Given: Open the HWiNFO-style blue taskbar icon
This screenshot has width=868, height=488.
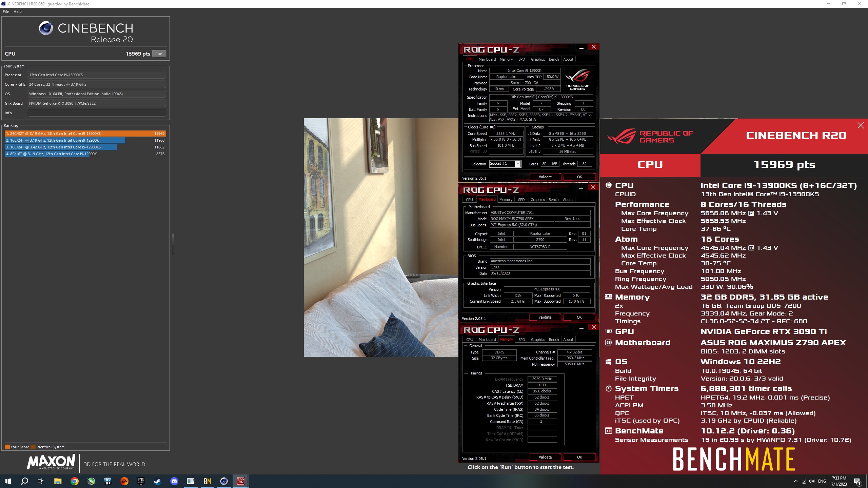Looking at the screenshot, I should point(108,481).
